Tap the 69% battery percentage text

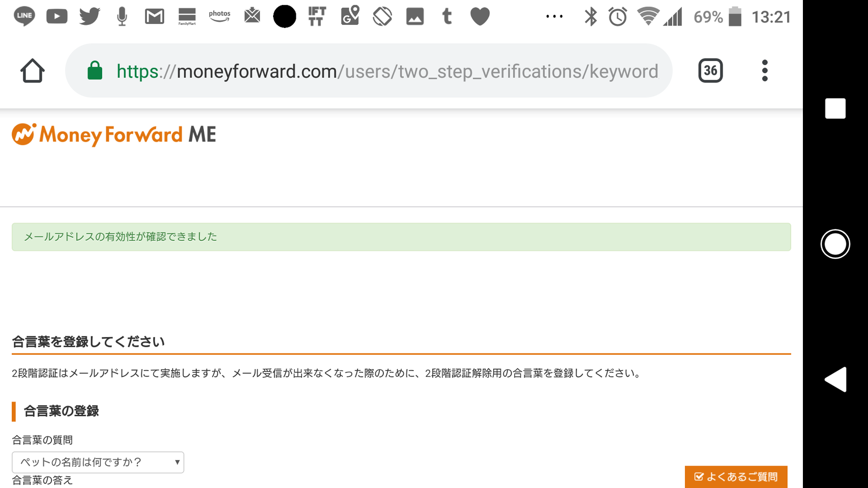pyautogui.click(x=708, y=17)
